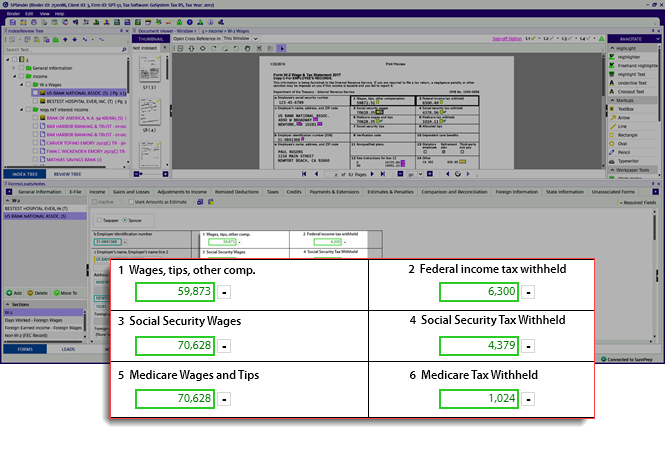
Task: Click the REVIEW TREE button
Action: [68, 173]
